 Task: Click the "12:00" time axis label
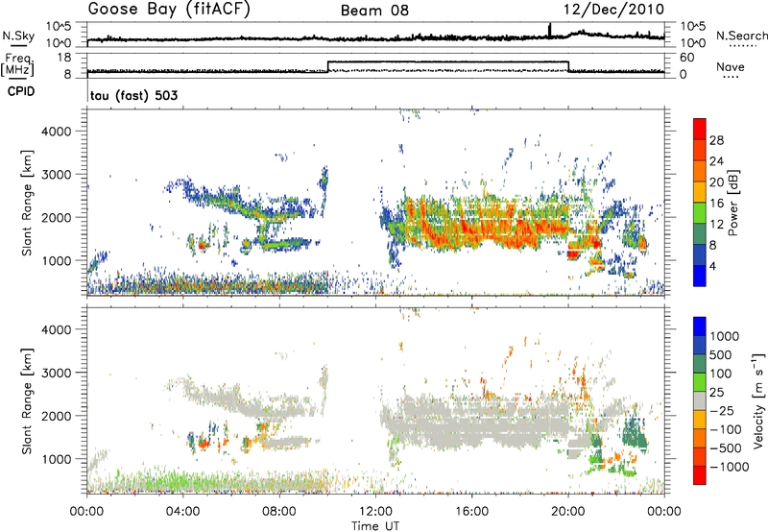(x=375, y=512)
